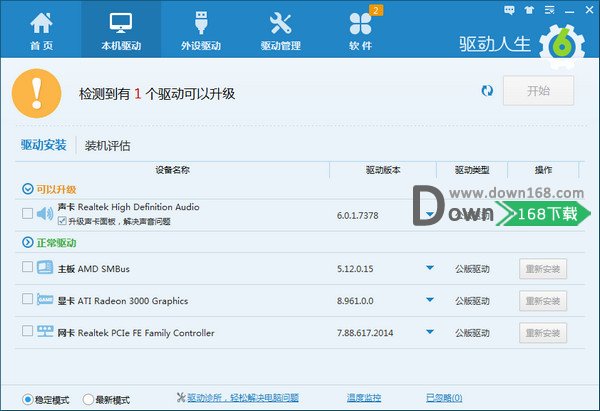The height and width of the screenshot is (411, 600).
Task: Click the sound card speaker icon
Action: point(45,214)
